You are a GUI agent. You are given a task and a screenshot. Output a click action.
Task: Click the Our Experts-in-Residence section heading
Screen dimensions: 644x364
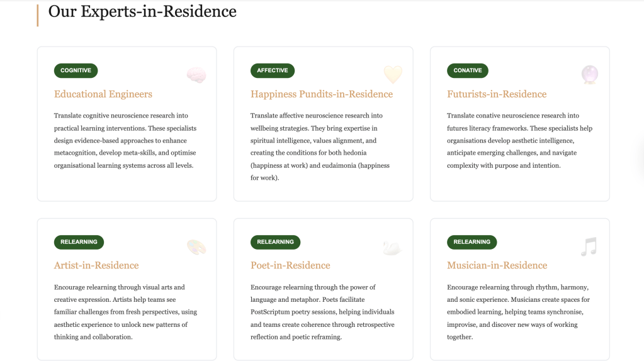(x=142, y=11)
